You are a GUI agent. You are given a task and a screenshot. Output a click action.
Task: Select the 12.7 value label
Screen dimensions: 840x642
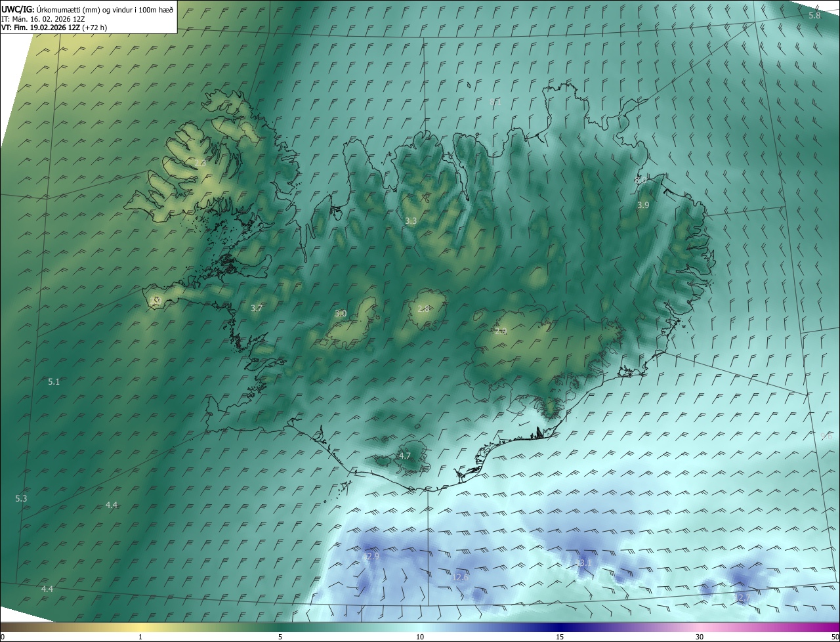pyautogui.click(x=740, y=597)
